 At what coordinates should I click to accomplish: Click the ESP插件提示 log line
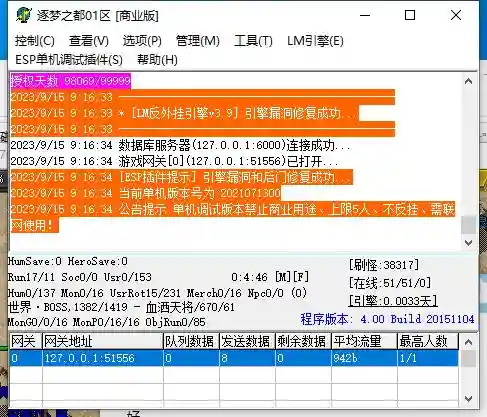click(x=181, y=177)
